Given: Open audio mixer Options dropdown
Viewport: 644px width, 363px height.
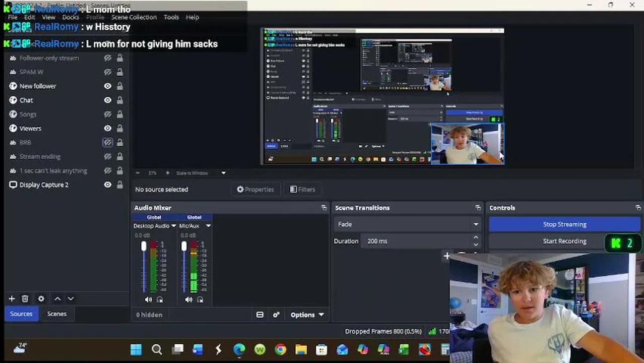Looking at the screenshot, I should (307, 315).
